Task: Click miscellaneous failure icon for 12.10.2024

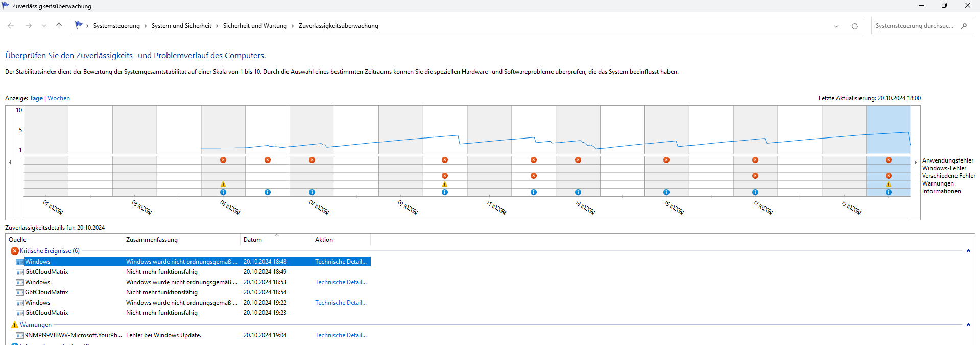Action: click(x=534, y=176)
